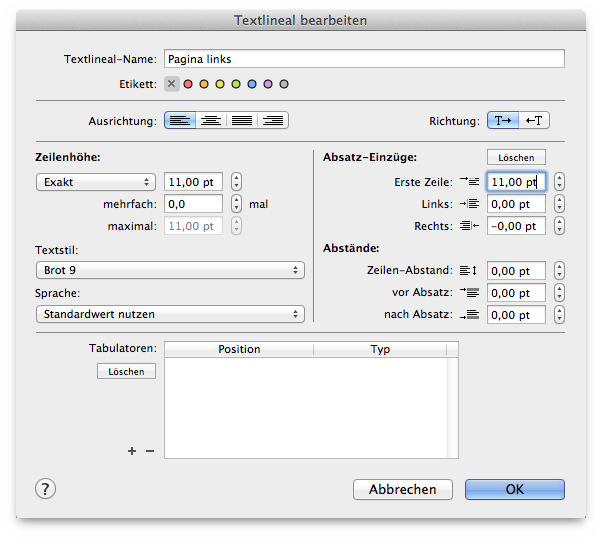Clear label with the X icon

tap(171, 84)
